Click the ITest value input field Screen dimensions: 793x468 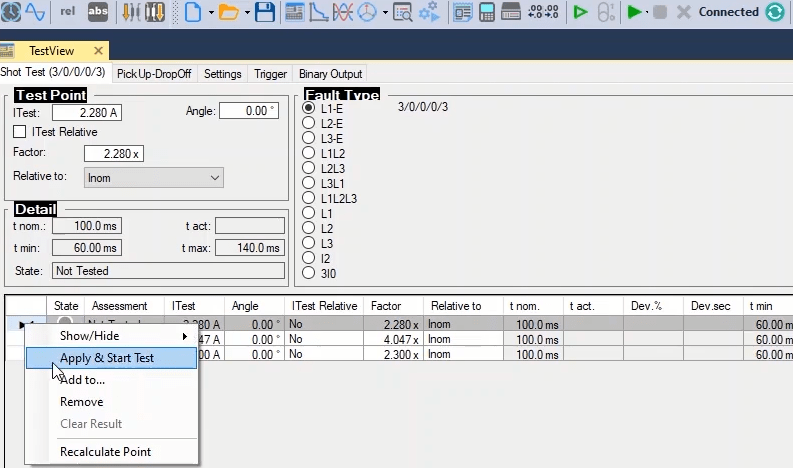(x=86, y=112)
